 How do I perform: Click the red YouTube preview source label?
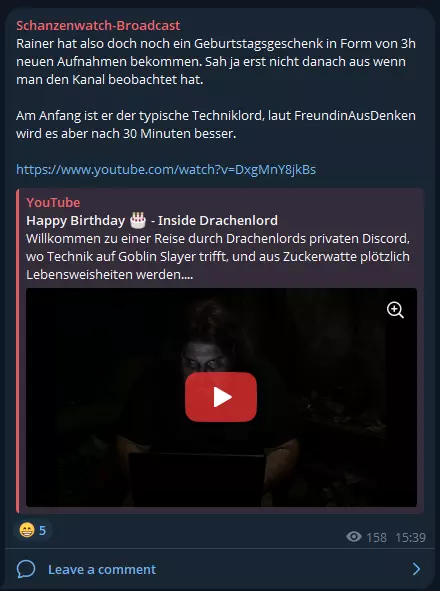click(53, 202)
